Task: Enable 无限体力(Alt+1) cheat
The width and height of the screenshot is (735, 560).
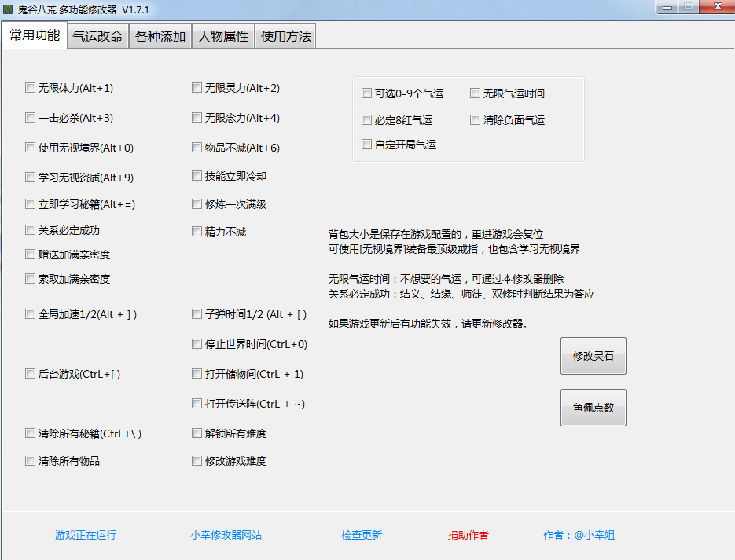Action: 30,88
